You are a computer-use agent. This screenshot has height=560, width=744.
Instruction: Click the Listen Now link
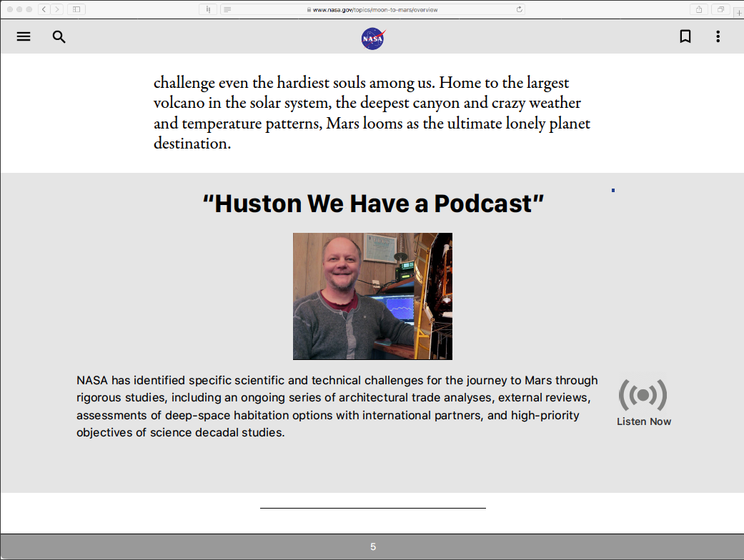point(644,421)
